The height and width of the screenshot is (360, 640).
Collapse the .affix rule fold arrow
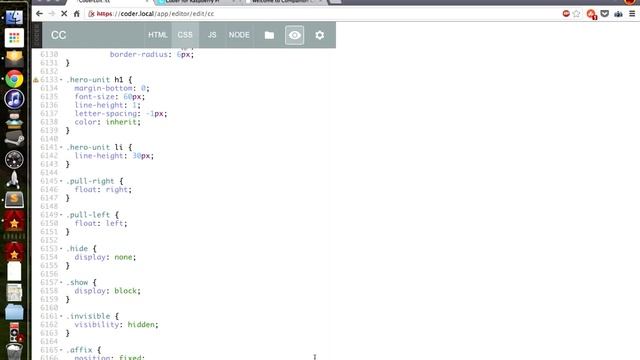click(x=61, y=350)
